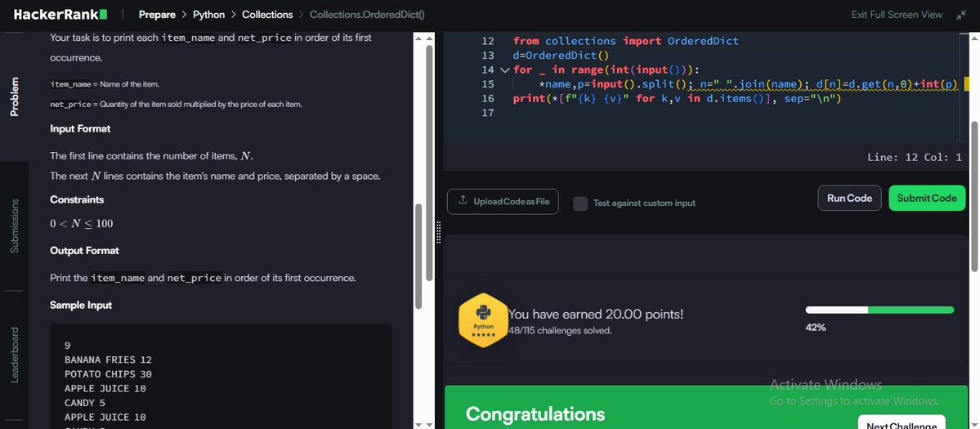Viewport: 980px width, 429px height.
Task: Switch to the Leaderboard tab
Action: [15, 355]
